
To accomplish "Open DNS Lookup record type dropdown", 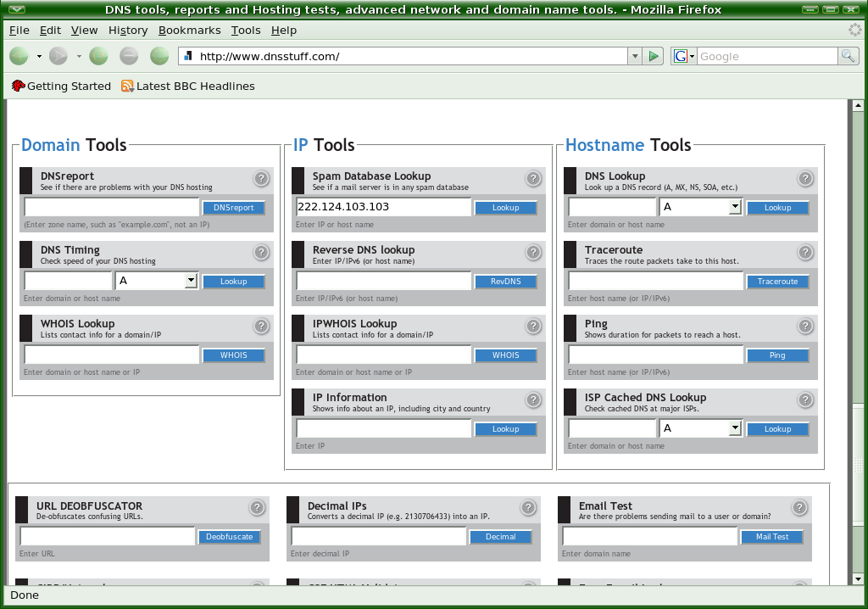I will [700, 207].
